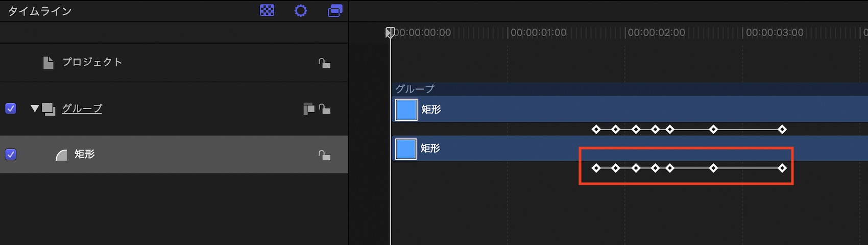The height and width of the screenshot is (245, 868).
Task: Click the 2D/3D group icon beside グループ lock
Action: click(308, 109)
